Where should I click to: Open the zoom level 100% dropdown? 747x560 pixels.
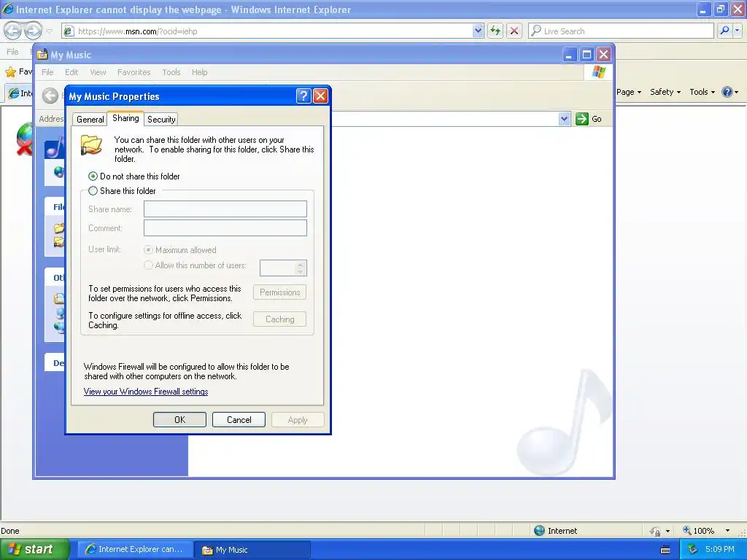coord(727,531)
